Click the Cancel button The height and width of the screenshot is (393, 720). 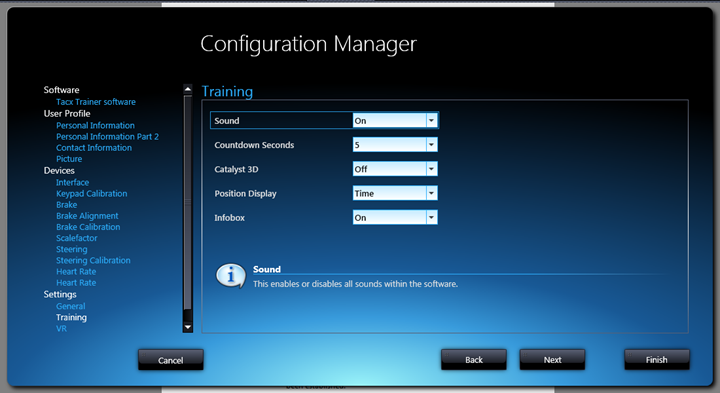coord(171,360)
